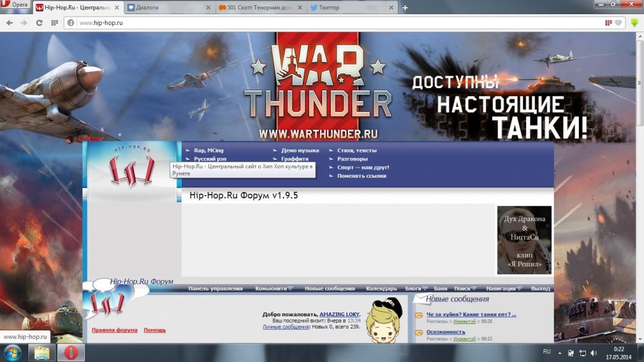Open the Поменять ссылки link
644x362 pixels.
(x=361, y=176)
